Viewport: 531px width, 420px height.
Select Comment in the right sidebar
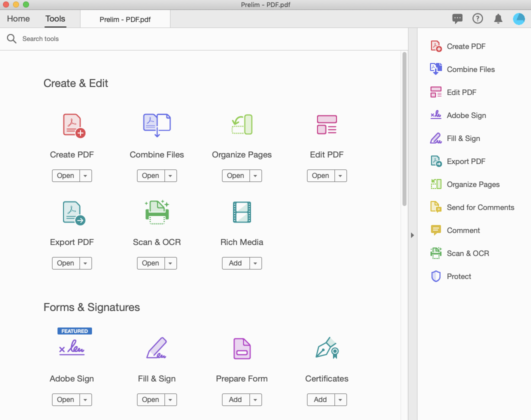click(455, 230)
